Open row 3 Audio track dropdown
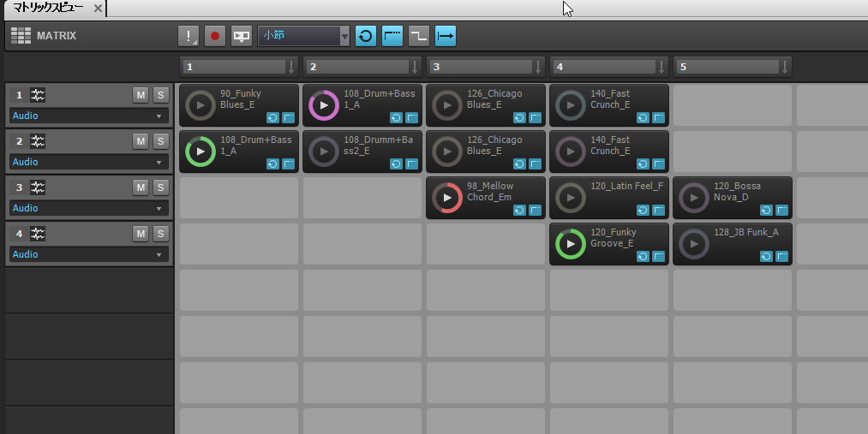This screenshot has height=434, width=868. (88, 208)
